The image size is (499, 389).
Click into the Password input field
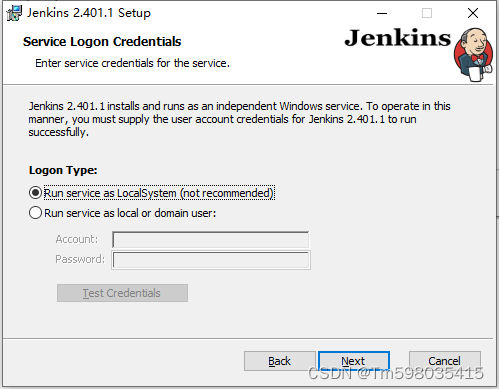[211, 260]
